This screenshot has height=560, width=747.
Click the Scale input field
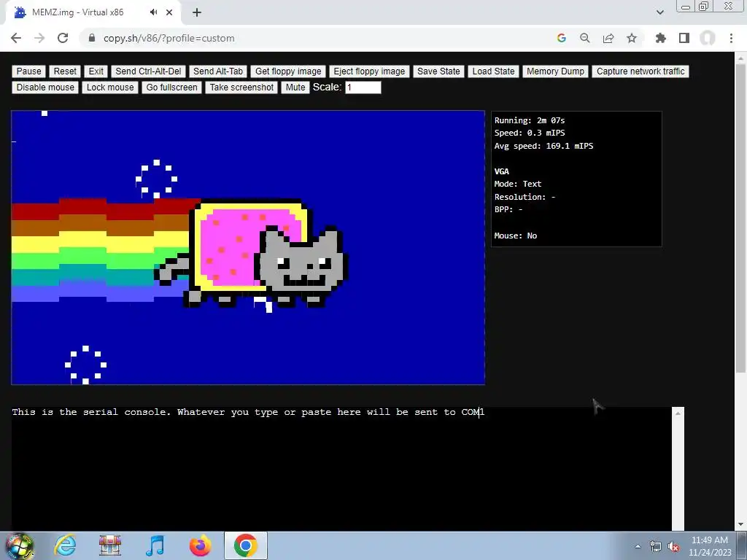[363, 87]
